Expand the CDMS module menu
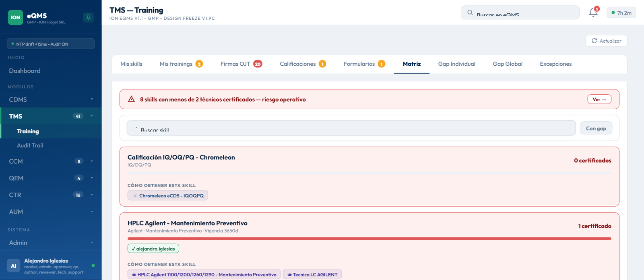 51,100
